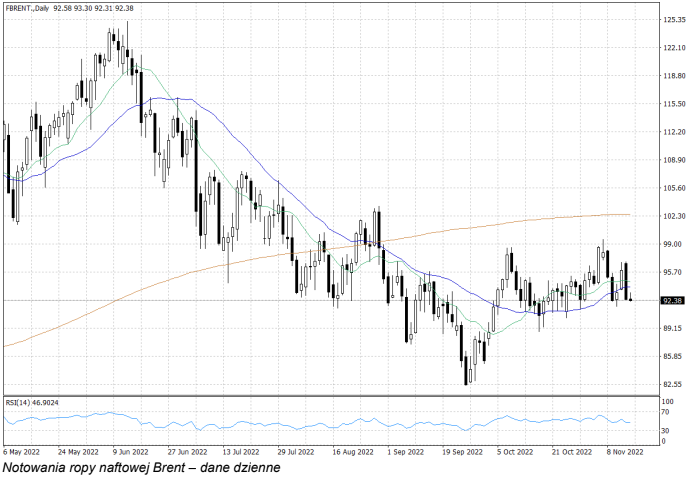Click the caption Notowania ropy naftowej Brent
The width and height of the screenshot is (689, 479).
141,467
